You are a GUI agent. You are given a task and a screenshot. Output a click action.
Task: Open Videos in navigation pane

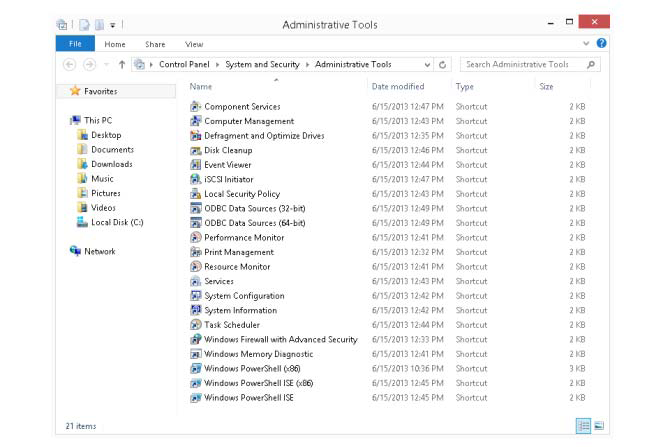point(103,208)
